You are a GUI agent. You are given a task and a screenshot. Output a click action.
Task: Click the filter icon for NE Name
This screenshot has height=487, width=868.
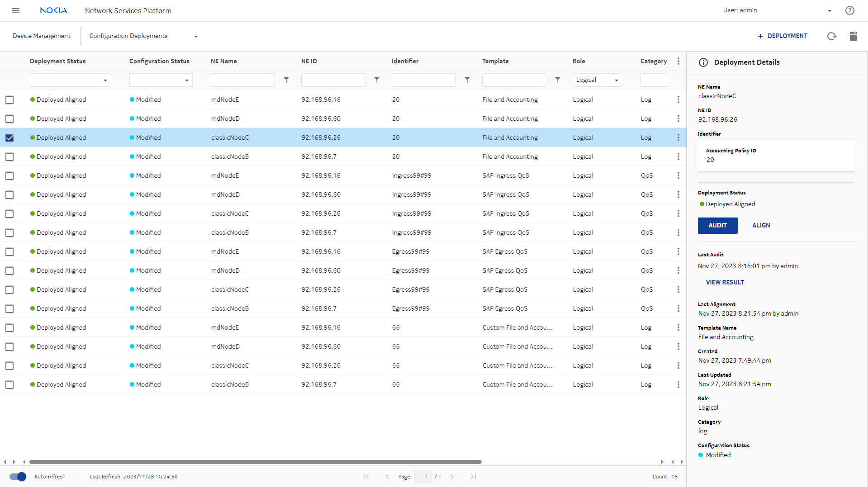286,80
